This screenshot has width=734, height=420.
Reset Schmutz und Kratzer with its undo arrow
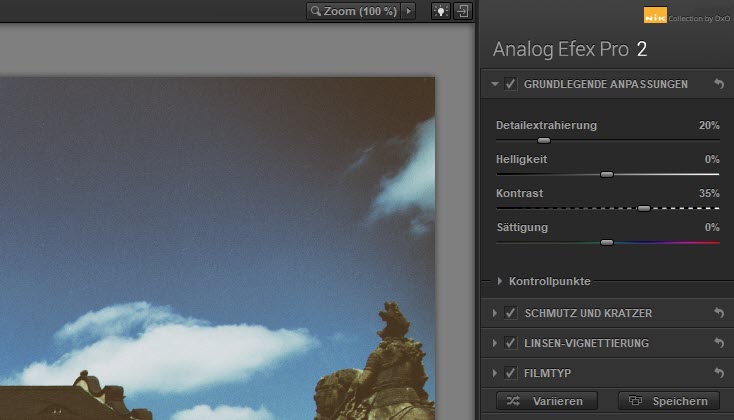tap(719, 313)
